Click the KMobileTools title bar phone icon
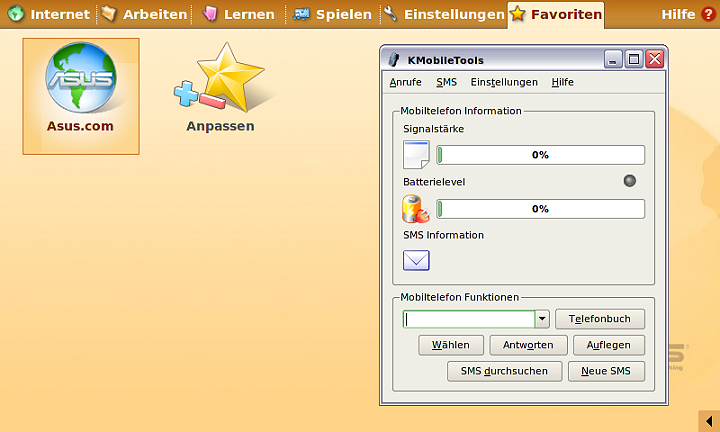Screen dimensions: 720x432 [x=394, y=60]
